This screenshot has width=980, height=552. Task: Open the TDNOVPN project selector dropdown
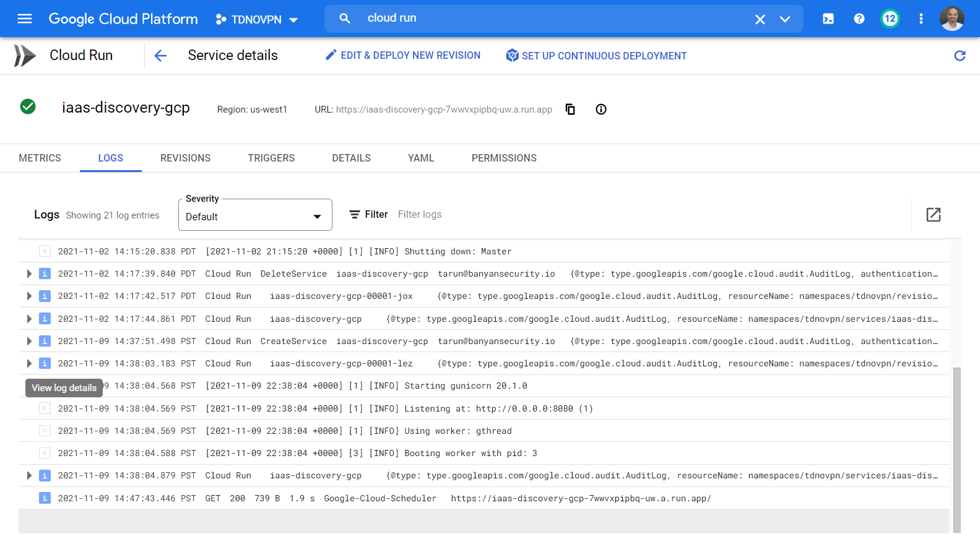coord(257,19)
